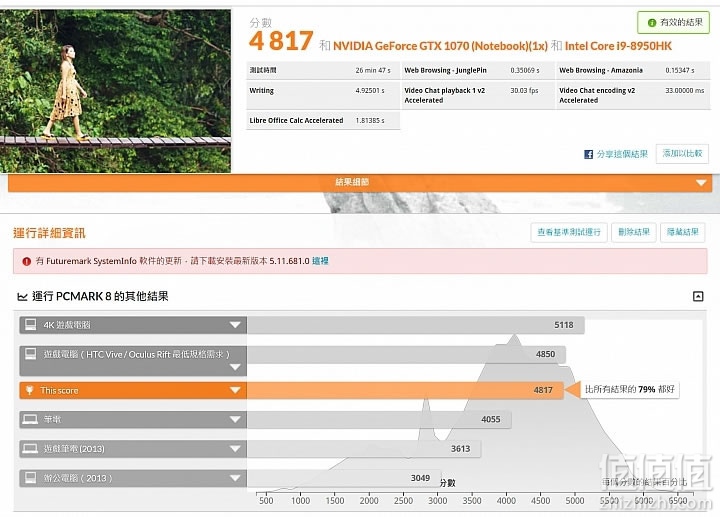Click the 5118 score bar
720x517 pixels.
[416, 325]
